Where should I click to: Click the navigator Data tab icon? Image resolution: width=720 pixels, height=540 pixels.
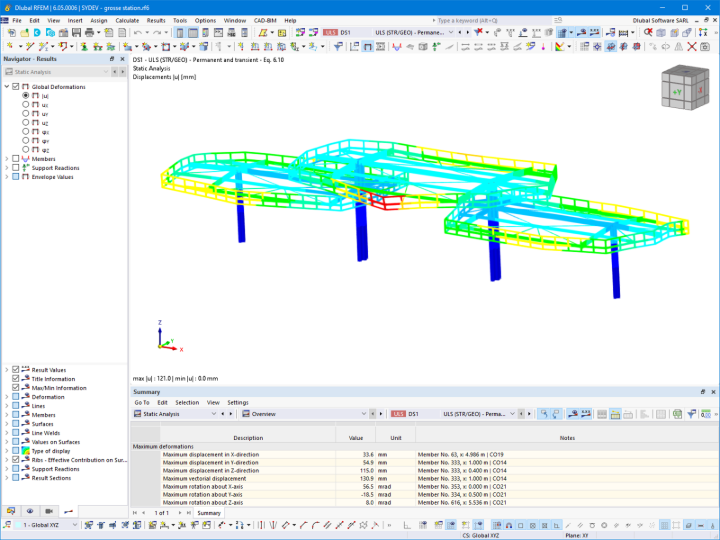[x=11, y=511]
